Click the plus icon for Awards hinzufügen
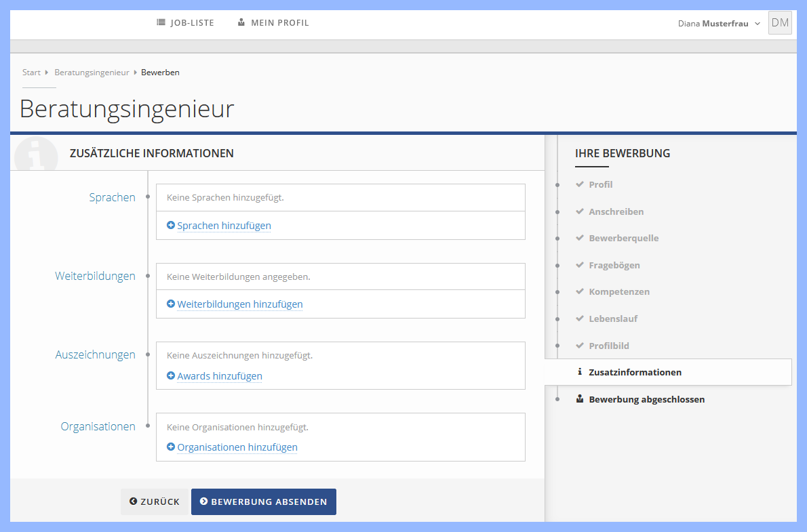 coord(171,375)
